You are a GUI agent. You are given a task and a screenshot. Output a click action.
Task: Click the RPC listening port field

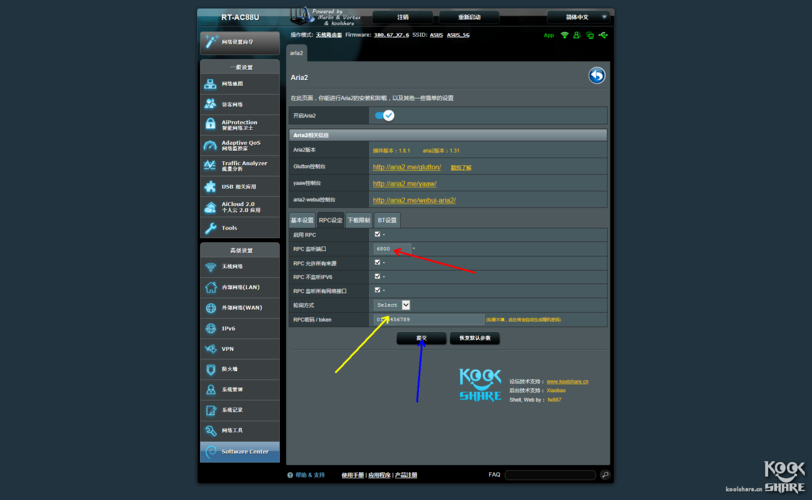pyautogui.click(x=392, y=249)
